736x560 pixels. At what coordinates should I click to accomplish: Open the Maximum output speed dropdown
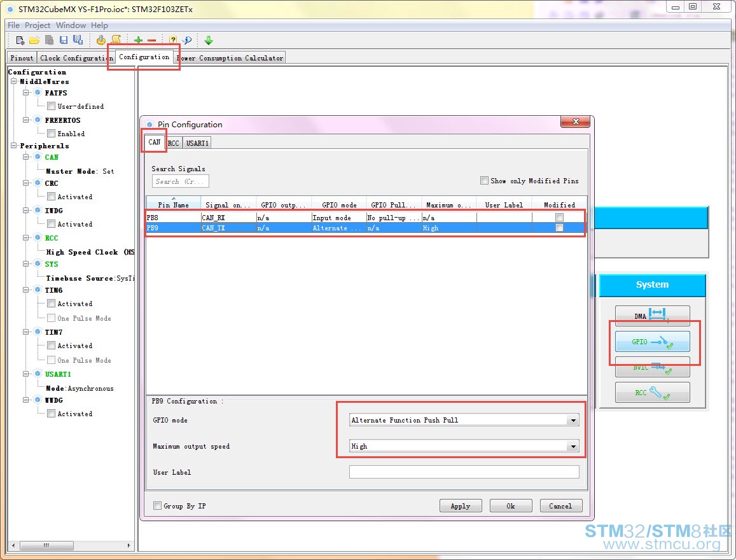click(x=573, y=446)
